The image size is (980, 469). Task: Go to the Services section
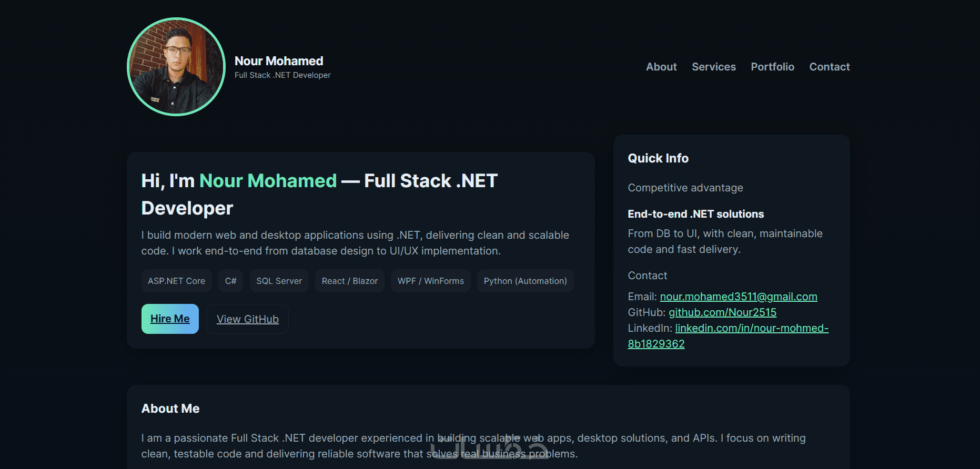[x=714, y=67]
